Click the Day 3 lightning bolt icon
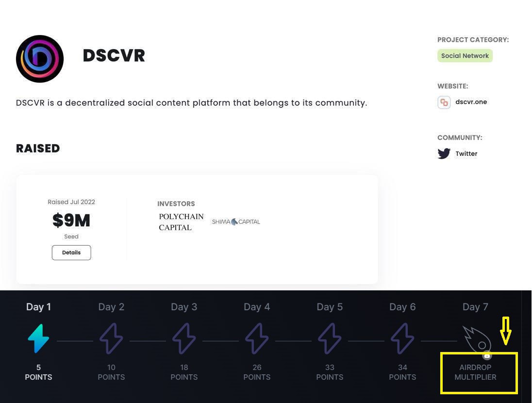The image size is (532, 403). pyautogui.click(x=184, y=338)
